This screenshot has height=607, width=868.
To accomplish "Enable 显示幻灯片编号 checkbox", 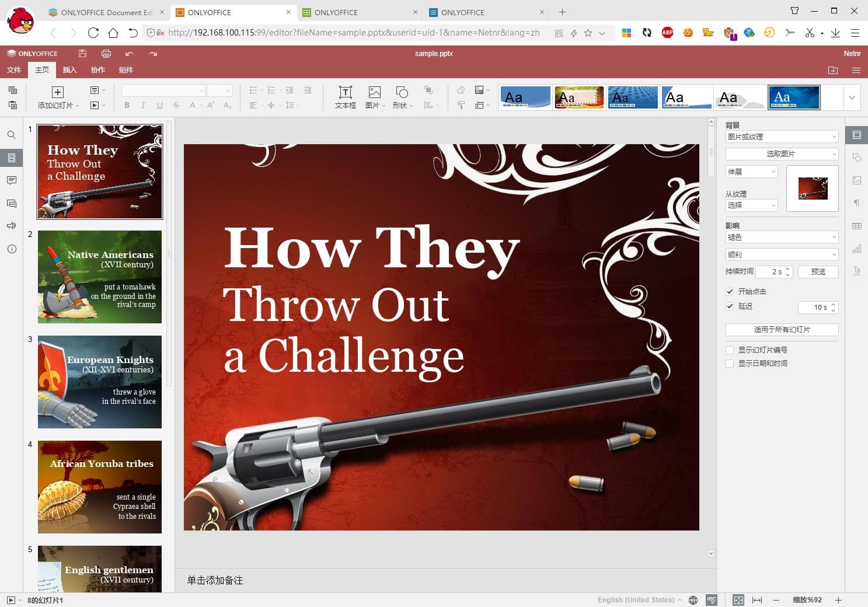I will 730,350.
